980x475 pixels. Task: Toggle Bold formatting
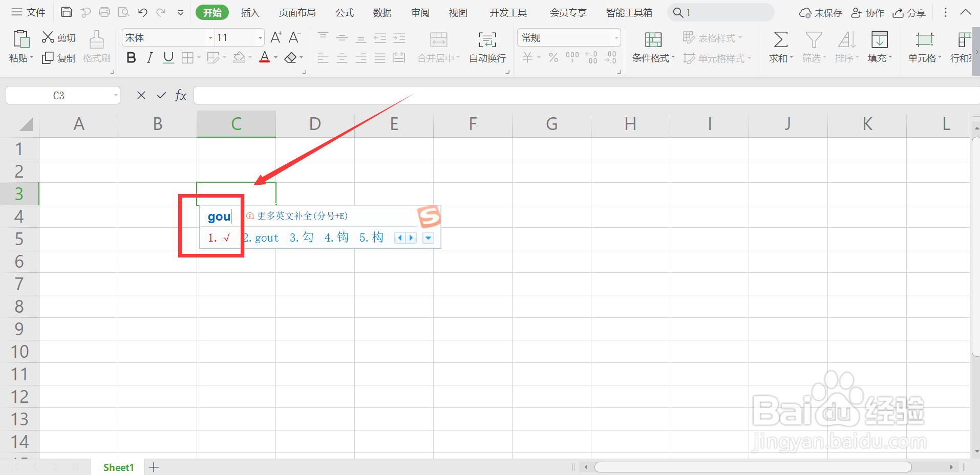point(131,58)
